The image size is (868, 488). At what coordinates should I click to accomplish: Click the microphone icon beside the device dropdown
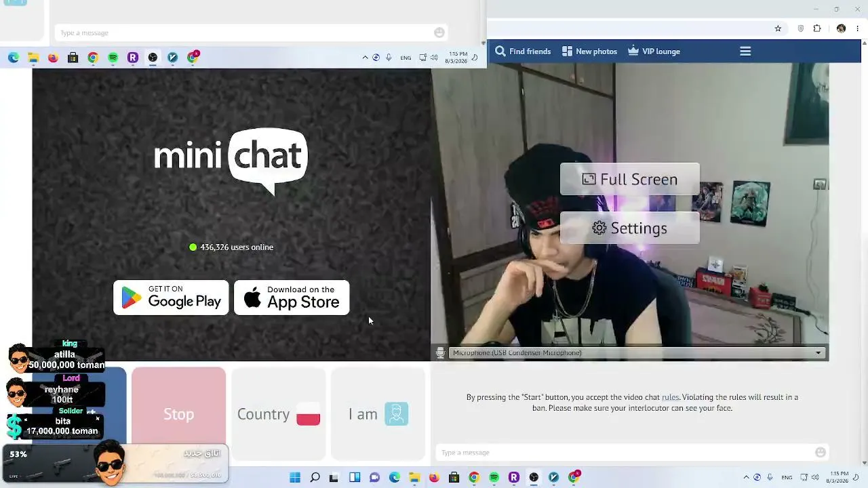point(440,352)
